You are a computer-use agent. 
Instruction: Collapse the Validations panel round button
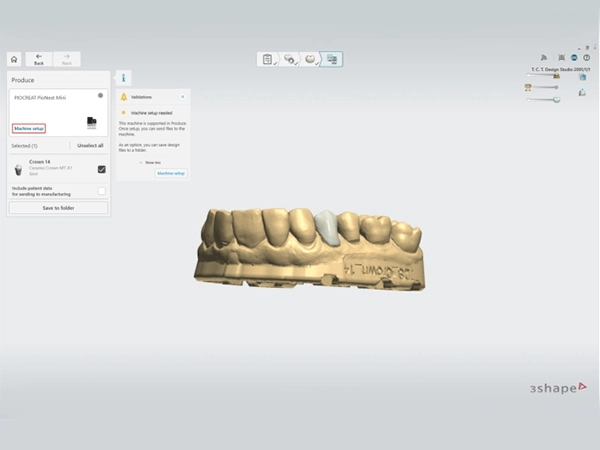click(x=183, y=97)
